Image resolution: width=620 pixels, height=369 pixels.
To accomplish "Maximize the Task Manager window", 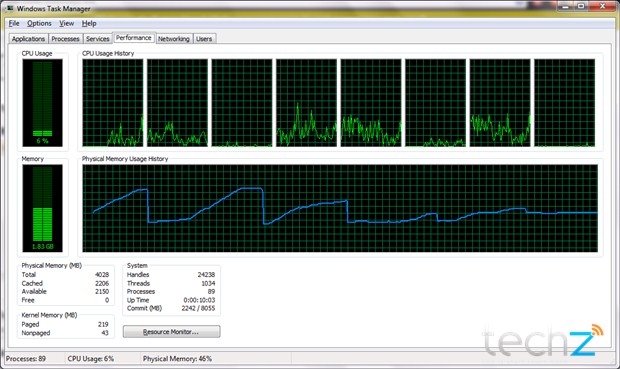I will [x=581, y=6].
